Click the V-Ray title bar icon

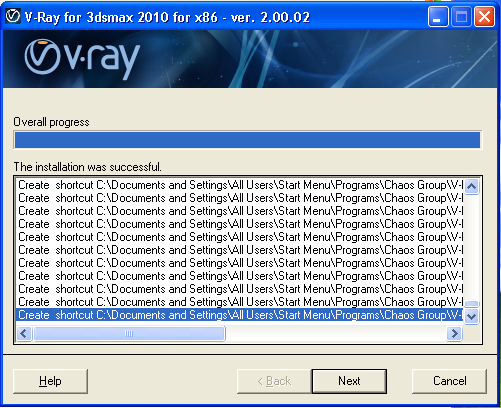(13, 16)
